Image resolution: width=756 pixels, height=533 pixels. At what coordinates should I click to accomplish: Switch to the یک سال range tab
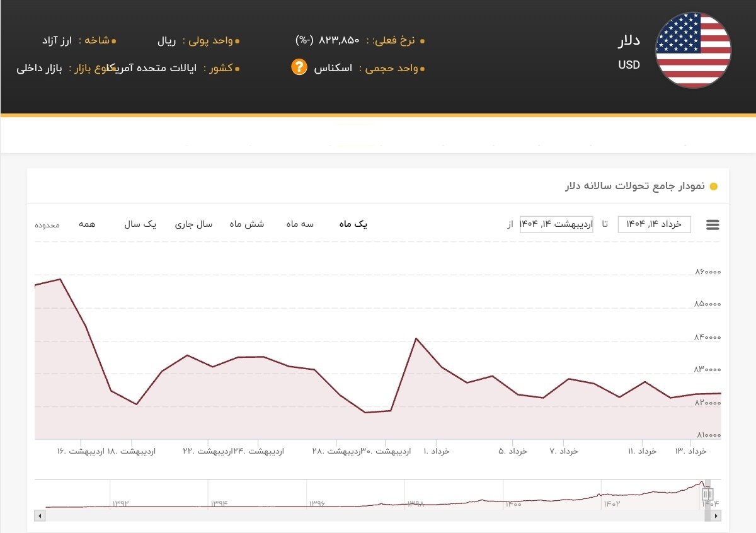pos(140,224)
